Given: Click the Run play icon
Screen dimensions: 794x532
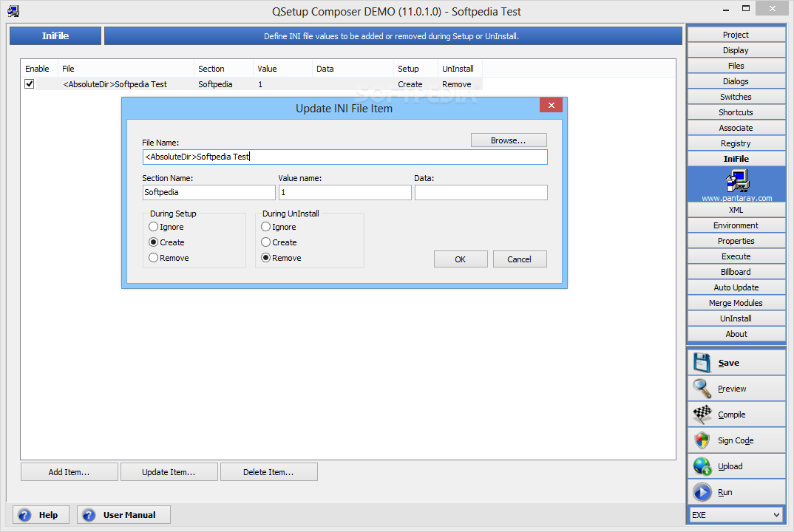Looking at the screenshot, I should click(x=702, y=492).
